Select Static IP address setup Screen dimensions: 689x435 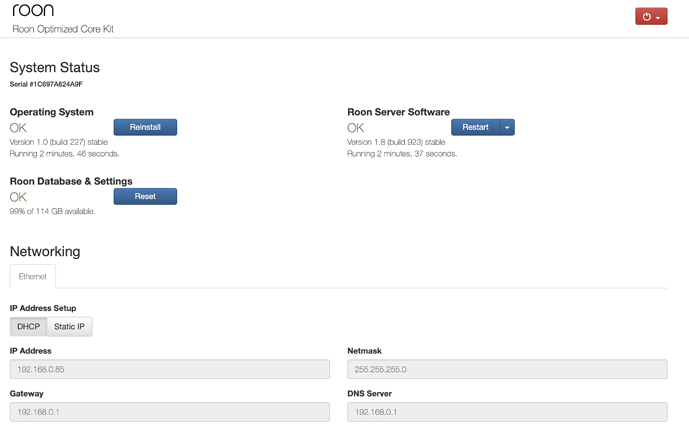click(69, 326)
